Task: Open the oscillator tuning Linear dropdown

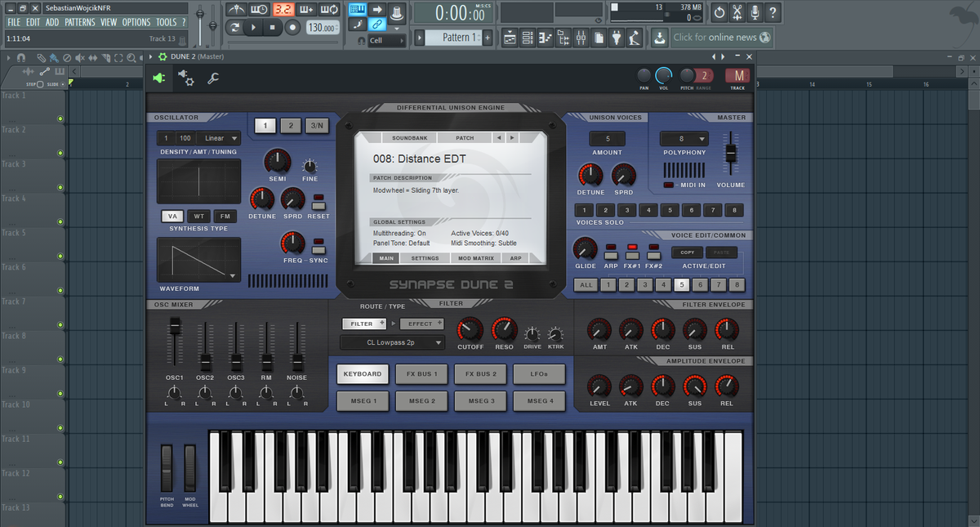Action: pos(219,138)
